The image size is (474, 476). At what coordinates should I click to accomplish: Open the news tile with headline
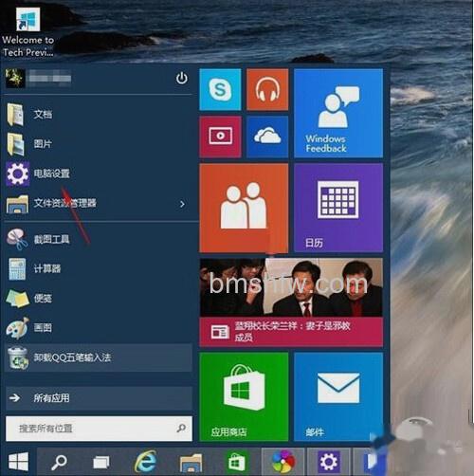[291, 302]
